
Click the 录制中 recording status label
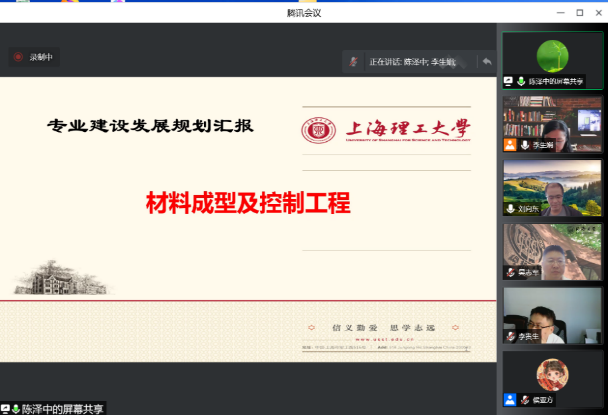click(43, 58)
